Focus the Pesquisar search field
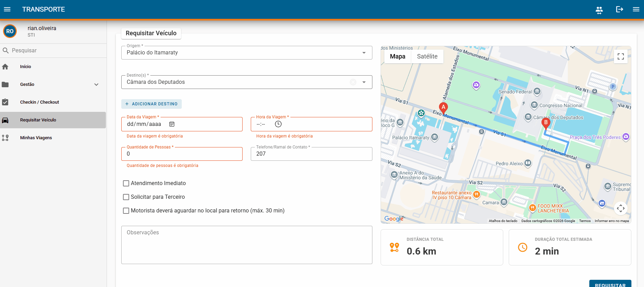The height and width of the screenshot is (287, 644). tap(53, 51)
